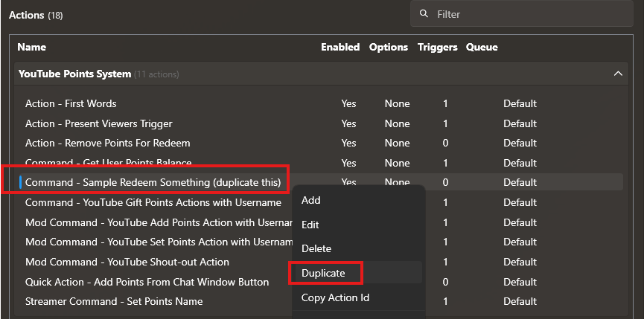Select Quick Action - Add Points row
Viewport: 644px width, 319px height.
point(147,282)
